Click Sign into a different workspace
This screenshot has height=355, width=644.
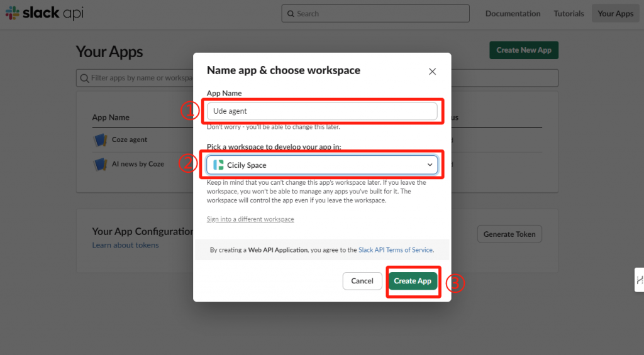[x=250, y=219]
